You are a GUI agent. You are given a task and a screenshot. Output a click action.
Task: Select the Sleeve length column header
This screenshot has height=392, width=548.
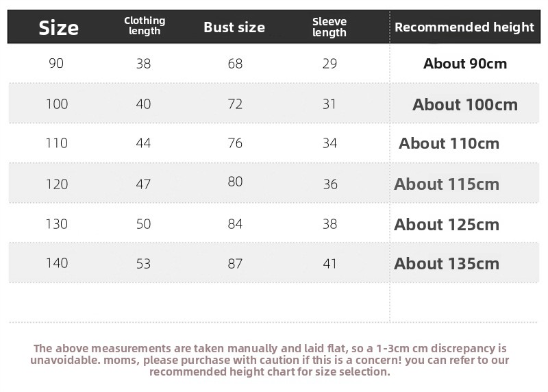pos(329,27)
